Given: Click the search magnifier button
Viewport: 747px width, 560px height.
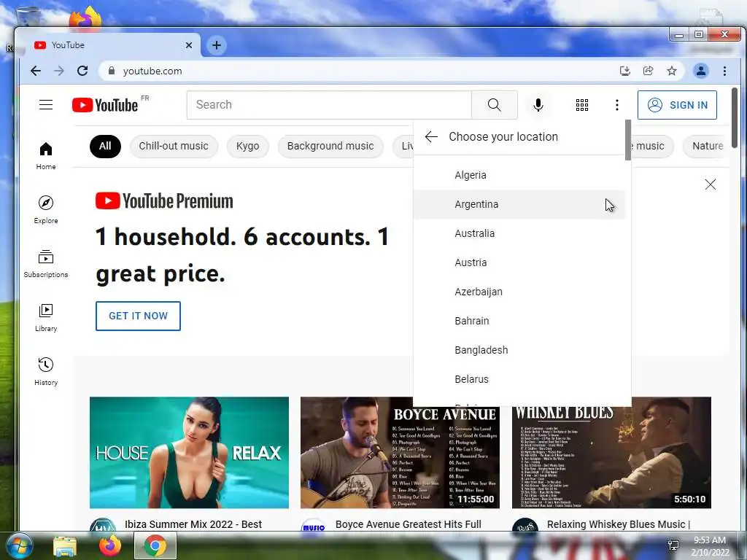Looking at the screenshot, I should point(494,105).
